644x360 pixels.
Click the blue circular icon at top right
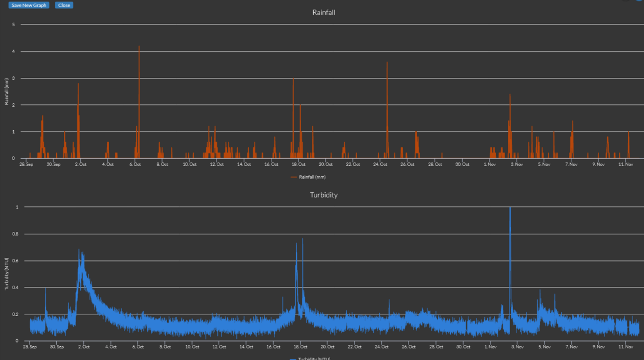click(639, 1)
